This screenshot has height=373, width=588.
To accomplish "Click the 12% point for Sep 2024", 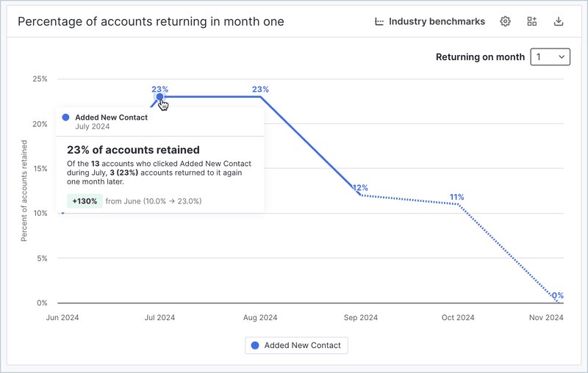I will (359, 195).
